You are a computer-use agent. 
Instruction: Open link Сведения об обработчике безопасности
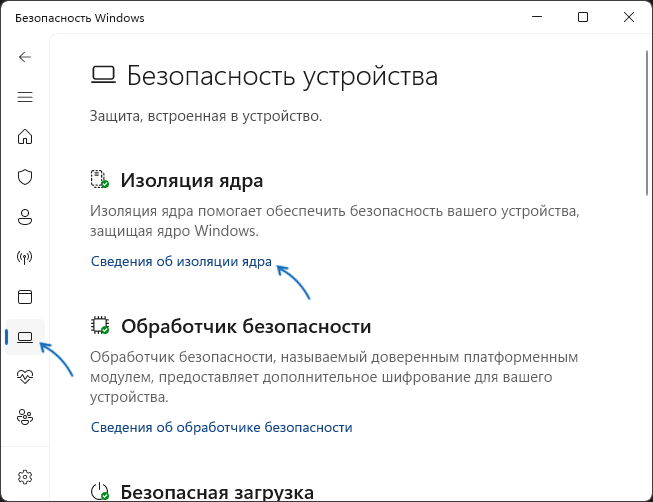(222, 427)
